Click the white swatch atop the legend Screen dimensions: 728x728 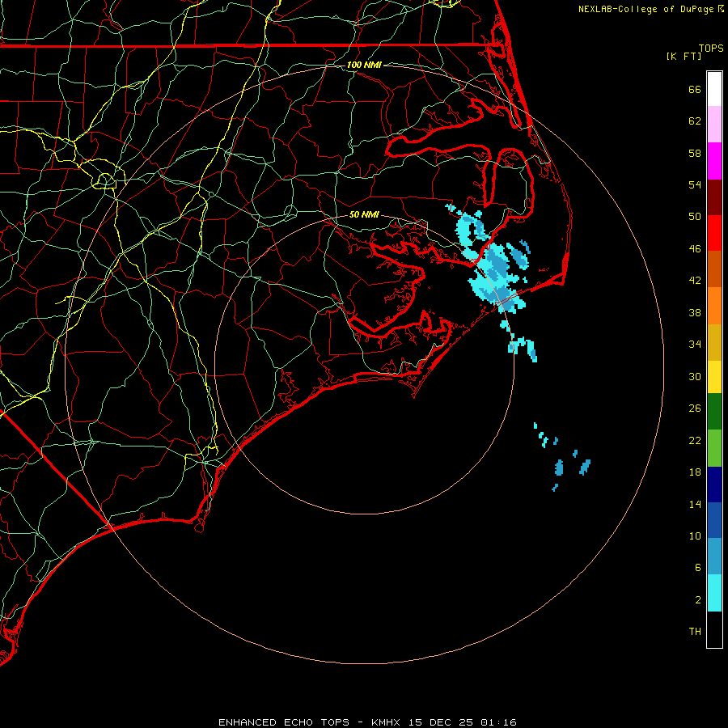coord(714,89)
